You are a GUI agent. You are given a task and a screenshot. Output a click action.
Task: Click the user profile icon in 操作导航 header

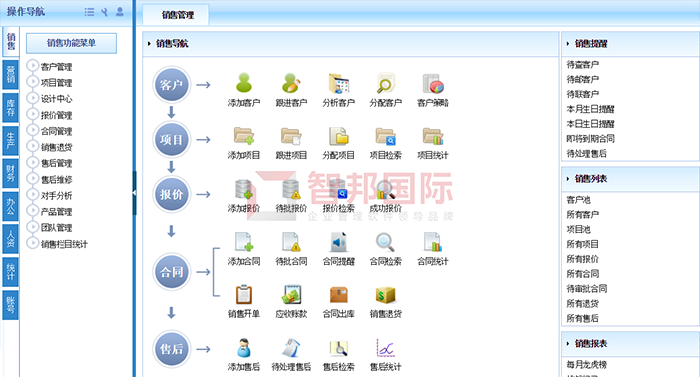point(120,12)
